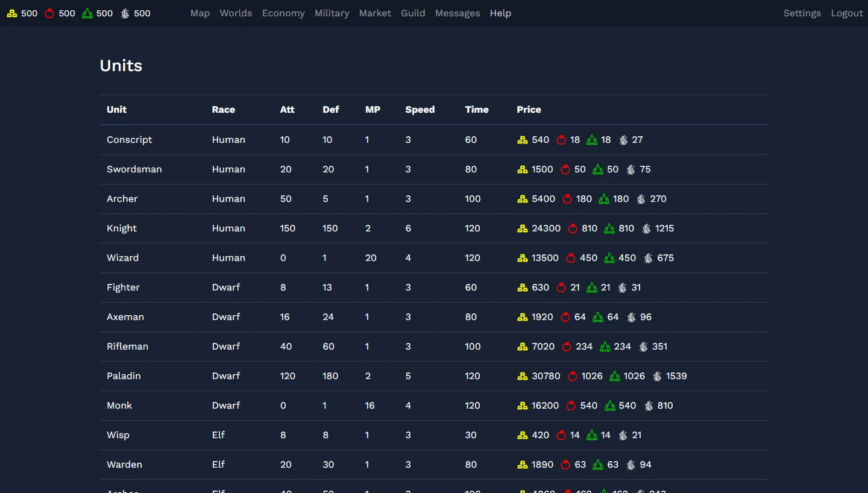The image size is (868, 493).
Task: Click the stone icon in Knight price
Action: tap(647, 228)
